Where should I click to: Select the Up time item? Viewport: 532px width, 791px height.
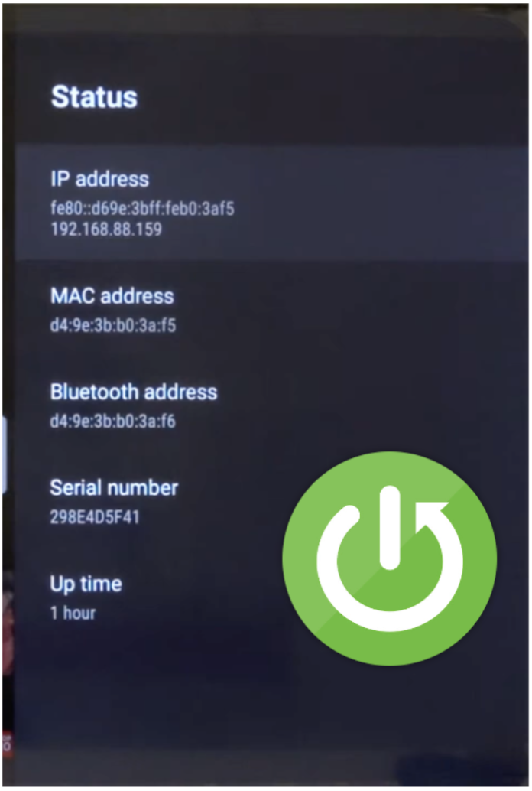click(151, 597)
